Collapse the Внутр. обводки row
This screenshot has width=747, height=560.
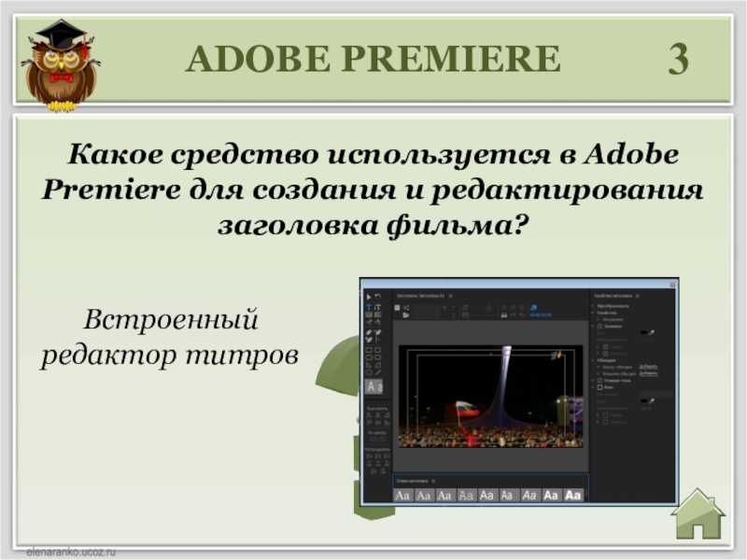click(598, 367)
